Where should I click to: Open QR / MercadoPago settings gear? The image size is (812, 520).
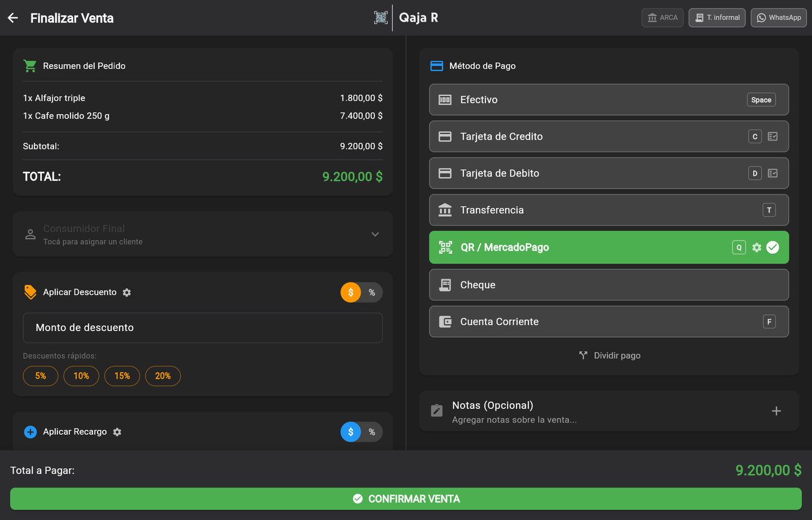tap(757, 248)
